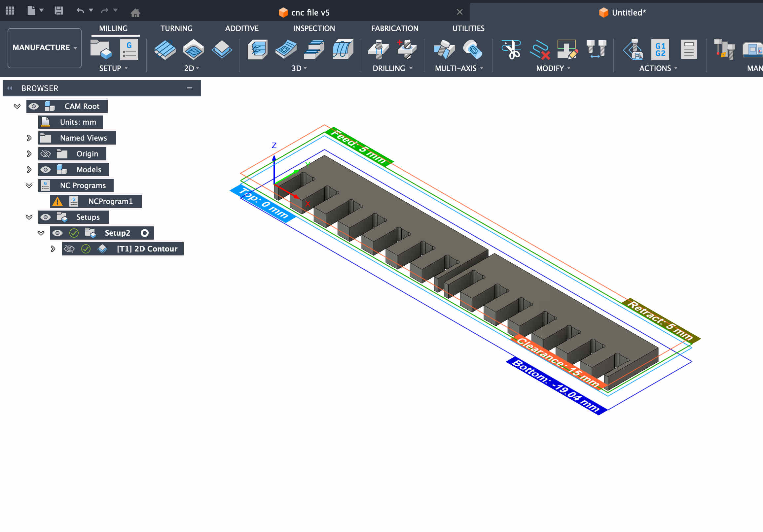This screenshot has height=532, width=763.
Task: Click the New Setup folder icon
Action: [x=100, y=49]
